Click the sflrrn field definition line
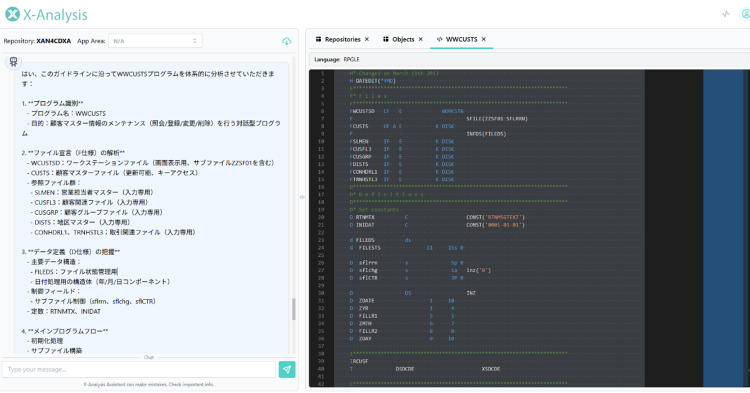This screenshot has width=750, height=393. [407, 262]
